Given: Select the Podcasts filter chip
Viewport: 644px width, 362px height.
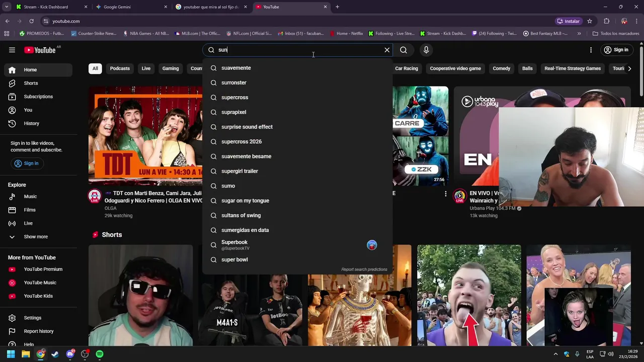Looking at the screenshot, I should 120,68.
